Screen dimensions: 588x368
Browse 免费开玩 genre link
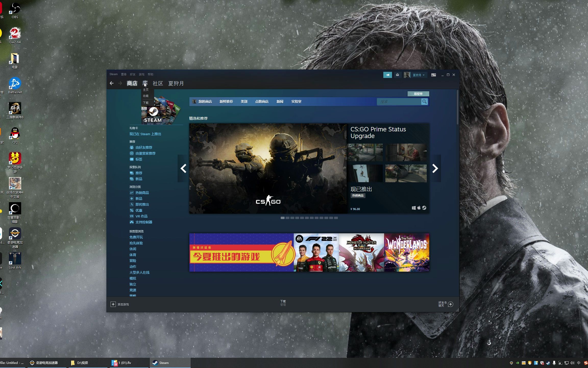[136, 237]
